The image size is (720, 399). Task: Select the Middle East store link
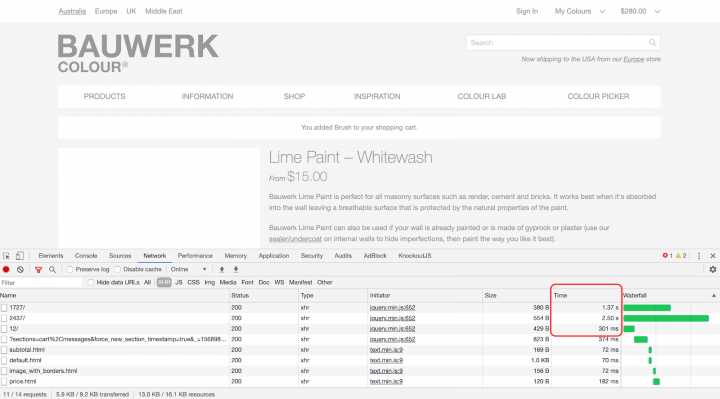click(x=163, y=11)
